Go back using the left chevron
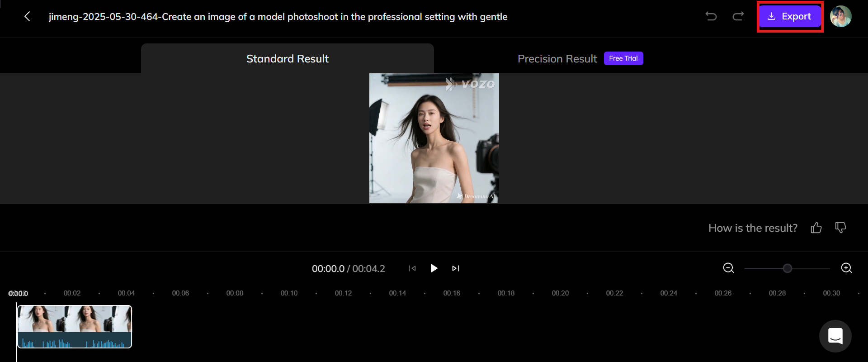This screenshot has width=868, height=362. [27, 17]
